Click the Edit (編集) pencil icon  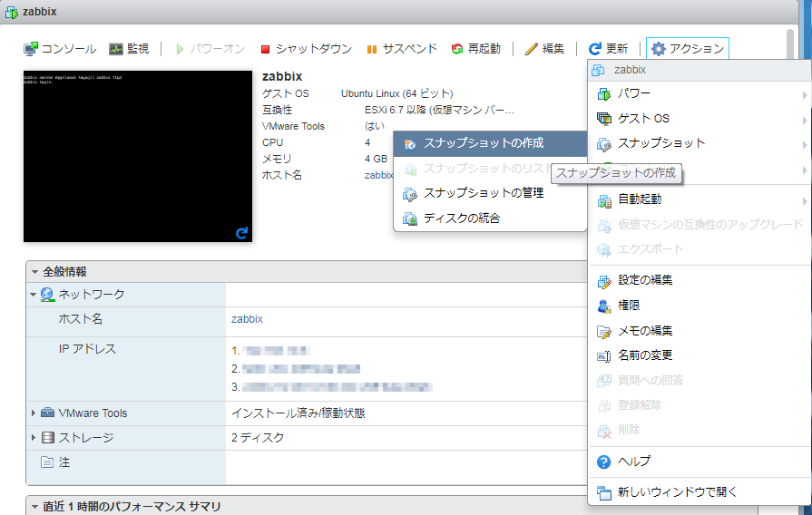[x=532, y=49]
